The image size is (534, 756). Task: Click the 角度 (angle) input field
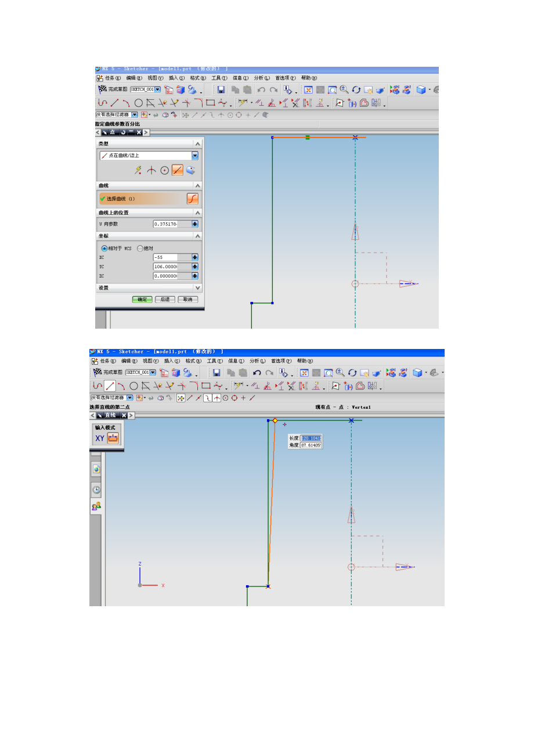[x=311, y=445]
